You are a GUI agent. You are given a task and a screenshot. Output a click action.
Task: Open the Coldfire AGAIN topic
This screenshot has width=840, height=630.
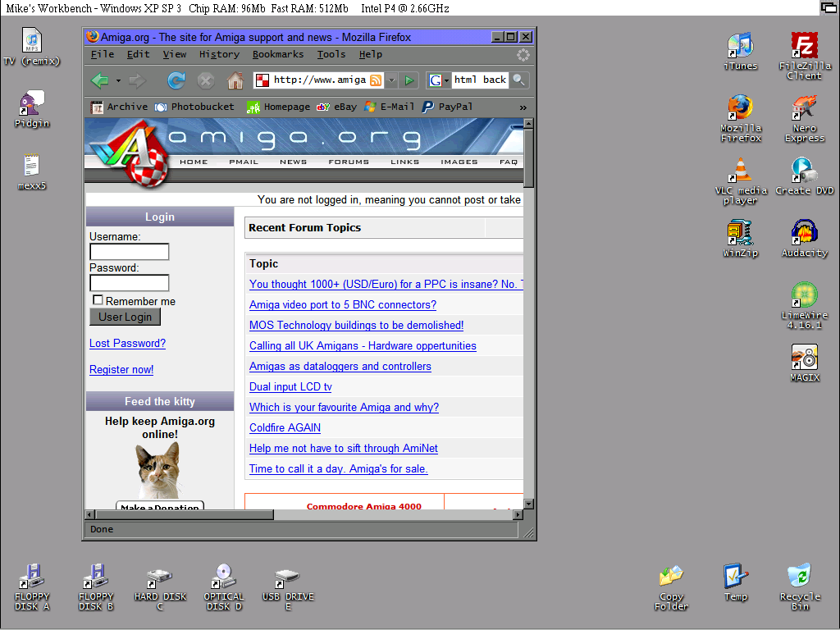point(285,428)
